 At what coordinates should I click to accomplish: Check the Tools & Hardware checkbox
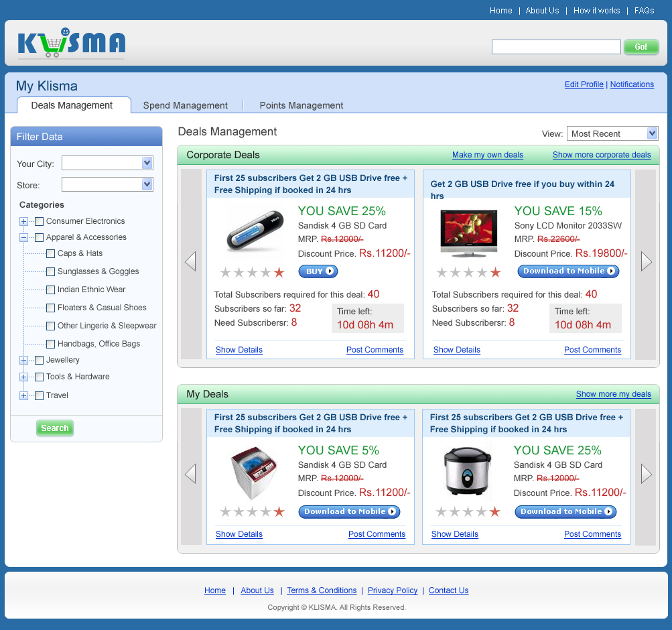39,377
